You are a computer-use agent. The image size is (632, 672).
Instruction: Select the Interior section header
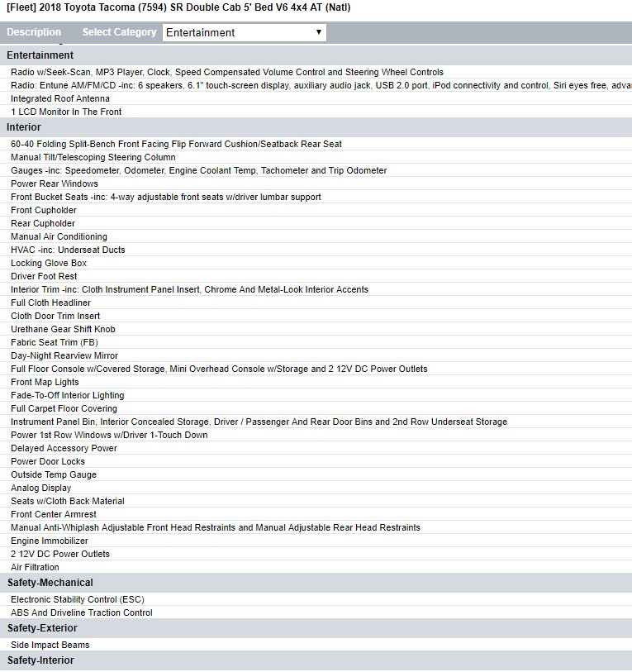[316, 127]
